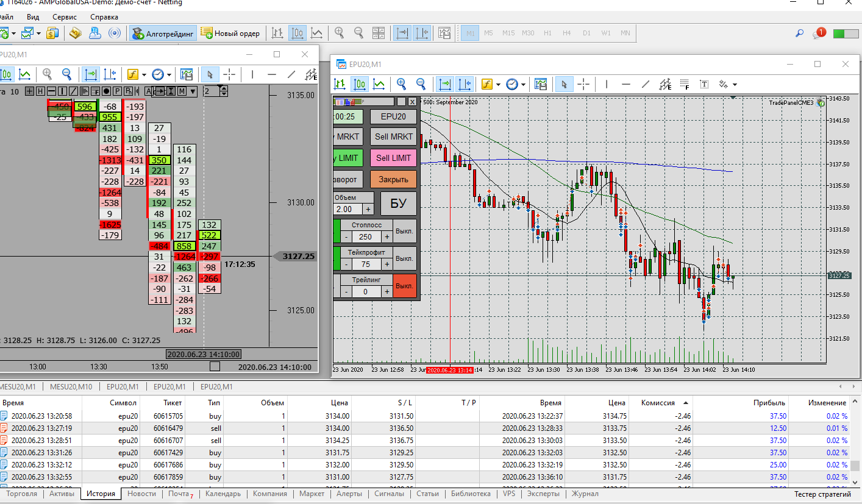Toggle the Алготрейдинг button
Image resolution: width=862 pixels, height=504 pixels.
click(163, 33)
